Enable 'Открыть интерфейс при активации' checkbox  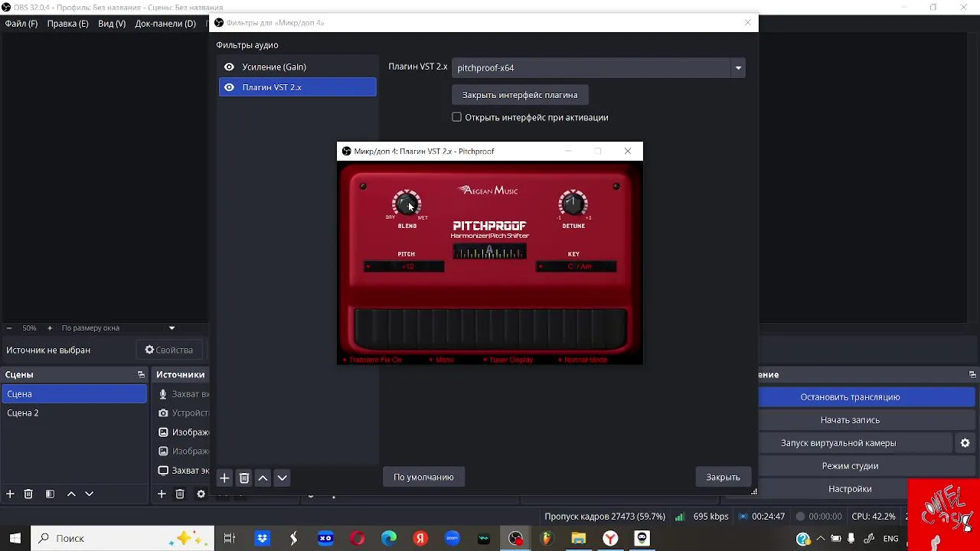point(457,117)
